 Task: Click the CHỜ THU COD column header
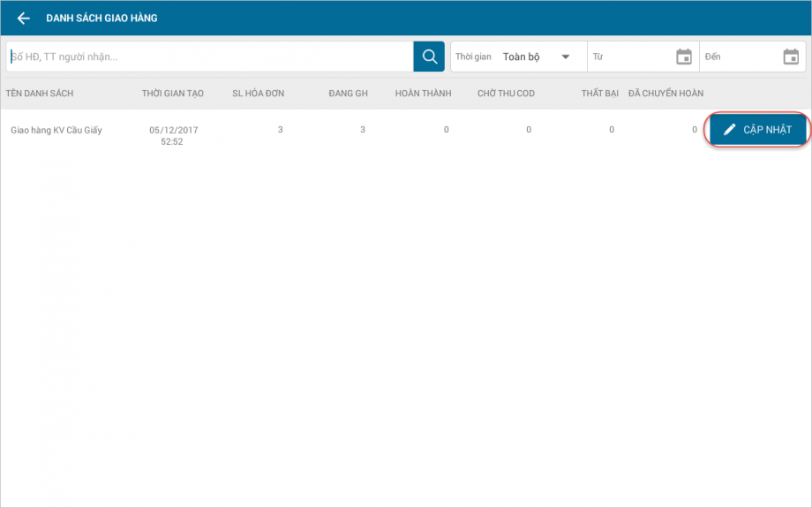coord(506,94)
